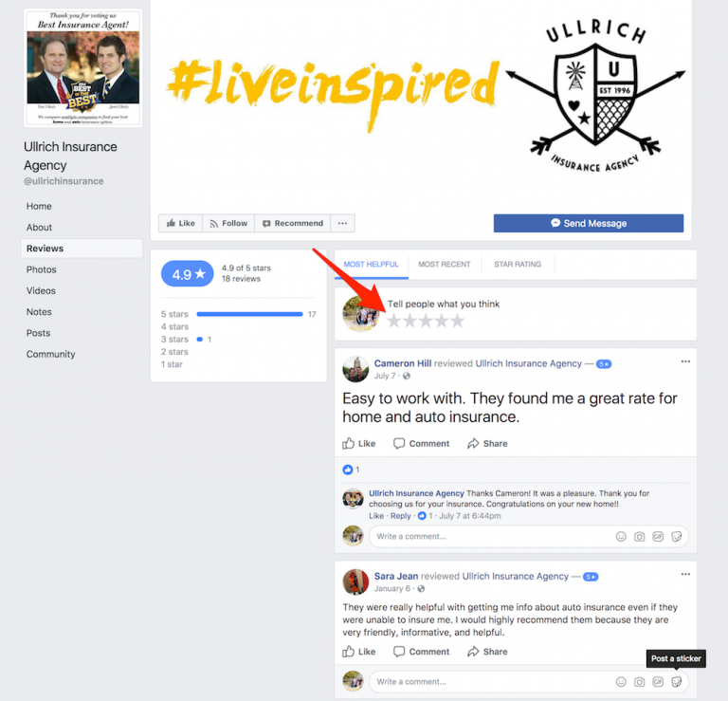Follow the Ullrich Insurance Agency page
728x701 pixels.
pyautogui.click(x=228, y=223)
